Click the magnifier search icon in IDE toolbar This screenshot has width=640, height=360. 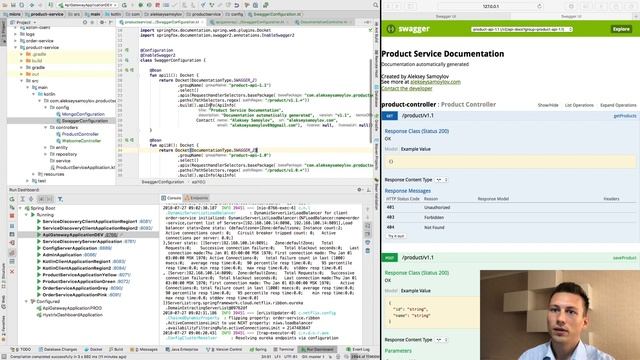pyautogui.click(x=376, y=5)
